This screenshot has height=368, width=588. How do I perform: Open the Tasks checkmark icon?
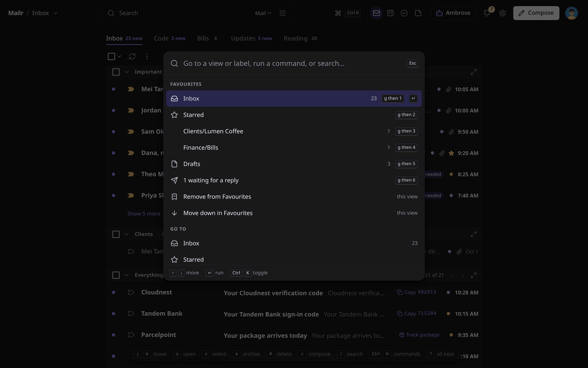pyautogui.click(x=404, y=13)
